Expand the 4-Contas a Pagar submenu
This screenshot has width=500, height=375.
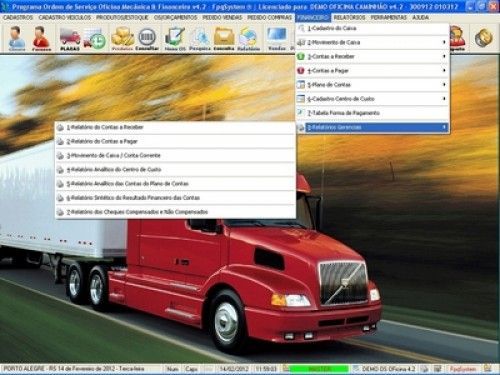pos(372,71)
